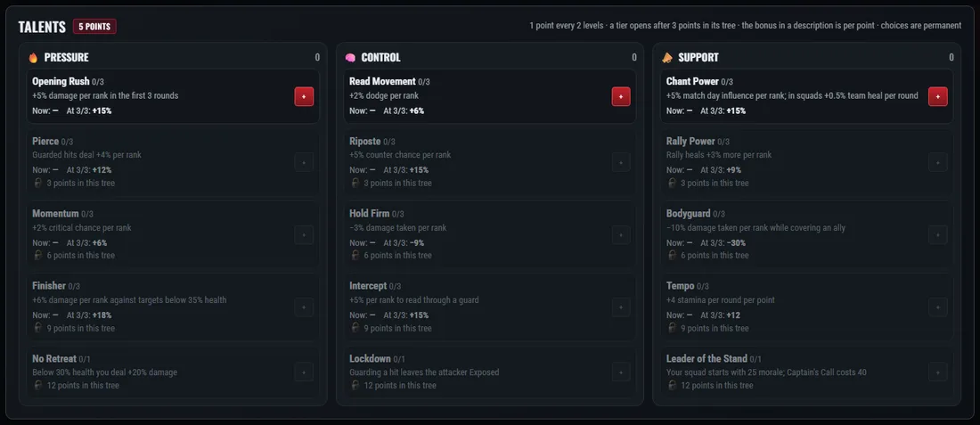Image resolution: width=980 pixels, height=425 pixels.
Task: Click the No Retreat talent name
Action: pos(54,359)
